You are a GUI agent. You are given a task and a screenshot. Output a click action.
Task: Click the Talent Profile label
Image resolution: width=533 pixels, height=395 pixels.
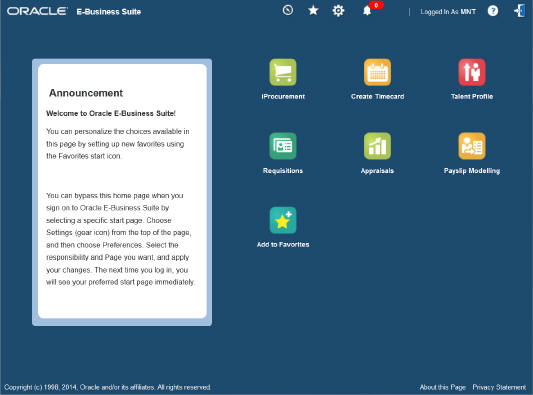coord(472,97)
